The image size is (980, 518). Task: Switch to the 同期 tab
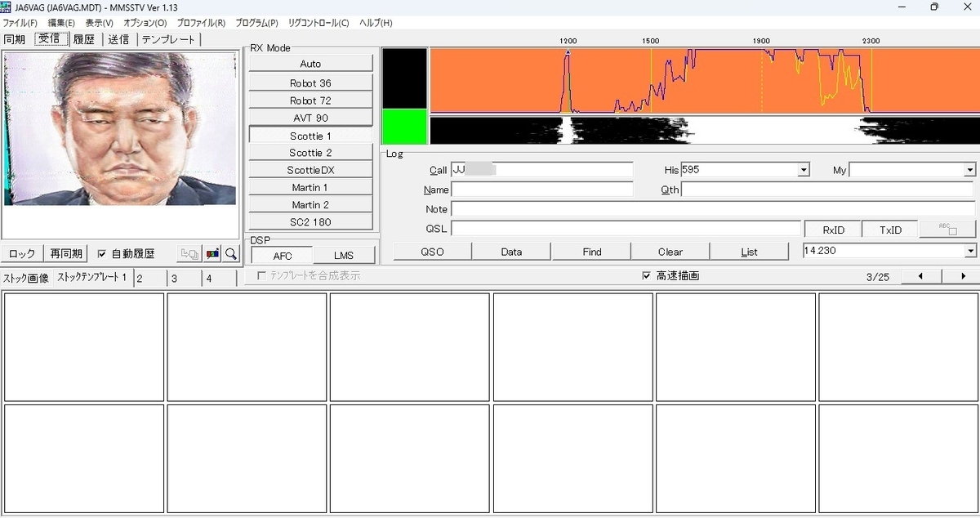15,39
